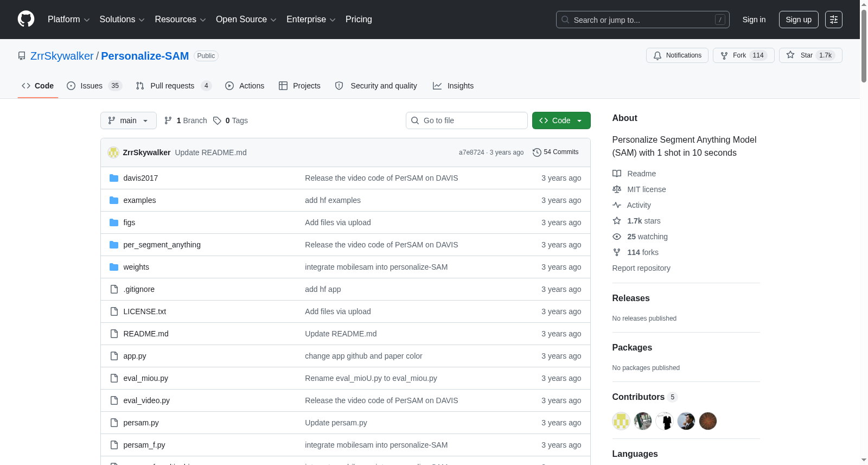Expand the Platform menu
The height and width of the screenshot is (465, 868).
[68, 20]
